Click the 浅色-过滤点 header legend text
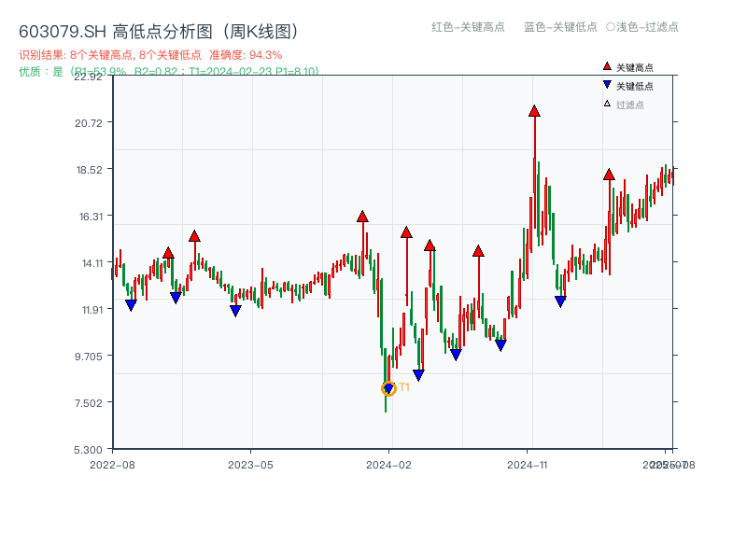The height and width of the screenshot is (560, 747). click(647, 27)
